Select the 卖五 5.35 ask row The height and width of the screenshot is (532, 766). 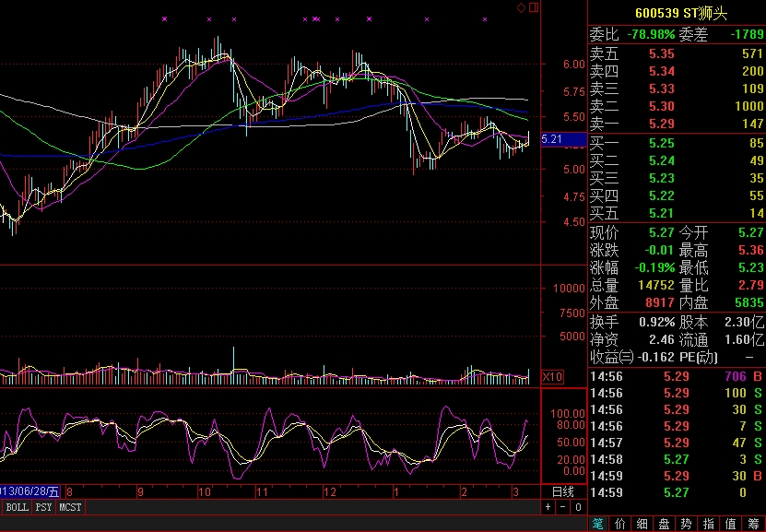coord(677,53)
